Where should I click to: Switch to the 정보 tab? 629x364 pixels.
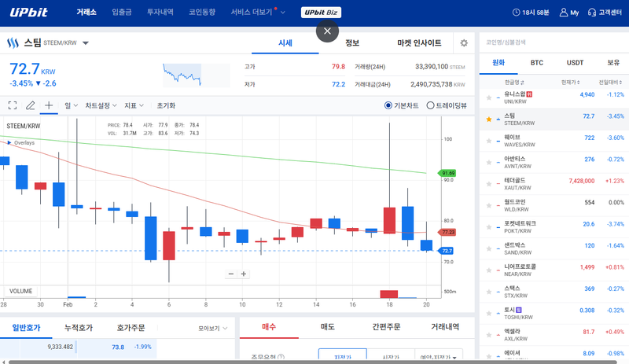[352, 43]
